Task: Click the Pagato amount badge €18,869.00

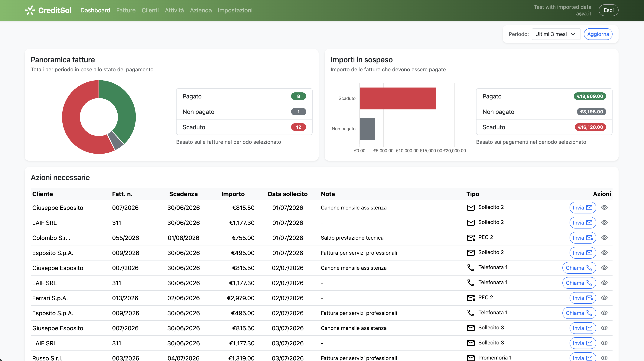Action: point(590,96)
